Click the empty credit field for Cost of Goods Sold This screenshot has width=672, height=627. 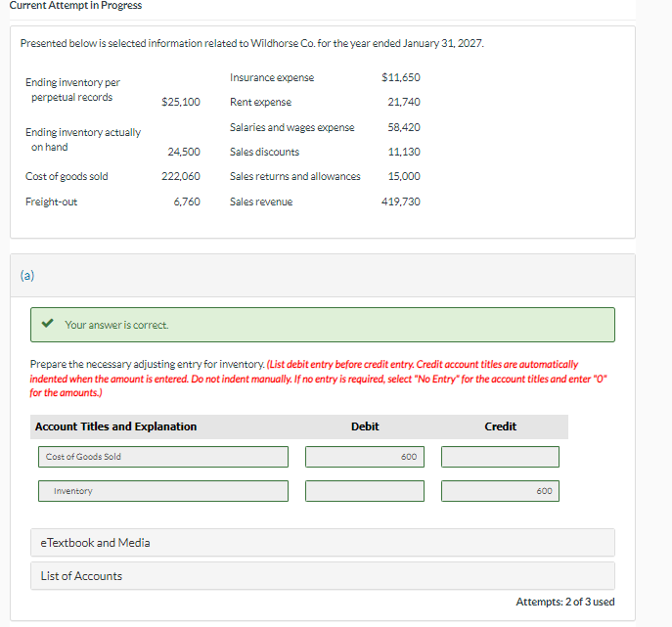tap(500, 457)
